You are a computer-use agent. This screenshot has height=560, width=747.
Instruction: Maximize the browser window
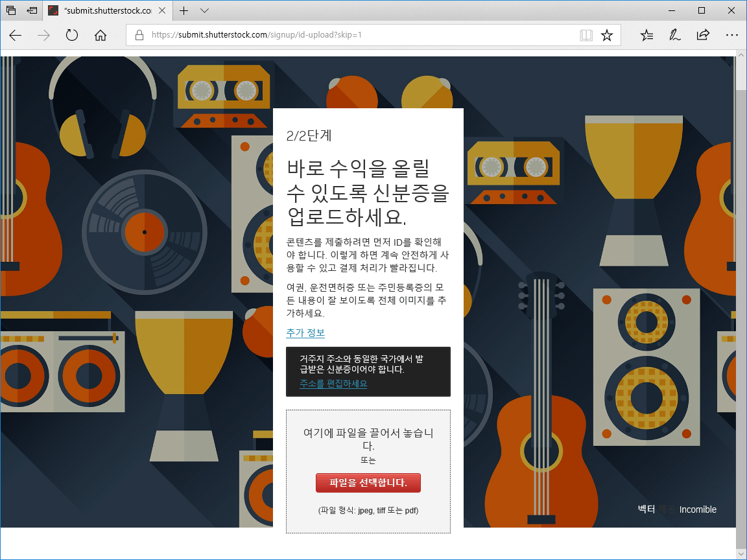(x=702, y=10)
